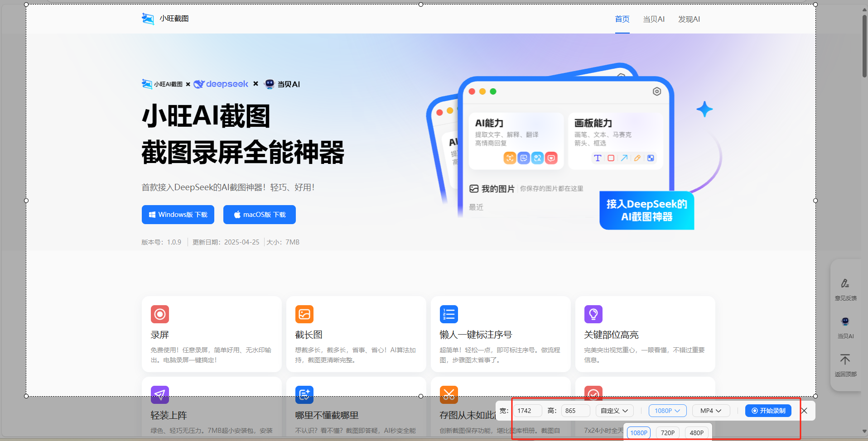Image resolution: width=868 pixels, height=441 pixels.
Task: Click the 大小: 7MB text
Action: pyautogui.click(x=283, y=242)
